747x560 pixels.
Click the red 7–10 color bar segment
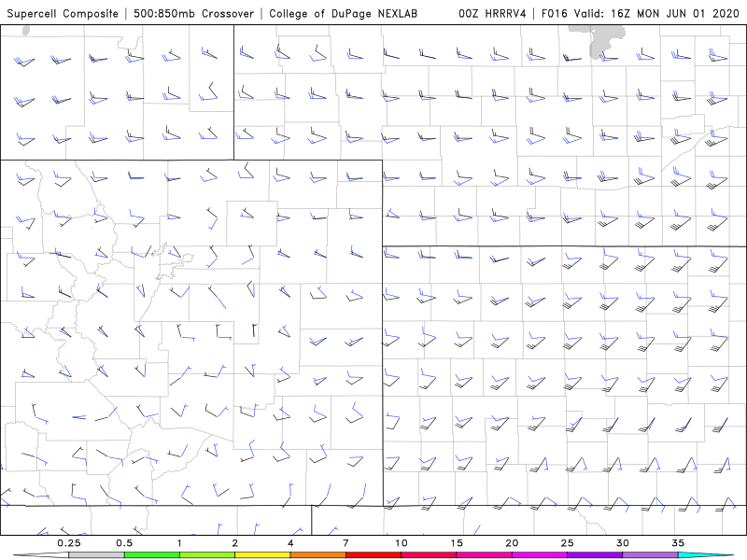(373, 555)
